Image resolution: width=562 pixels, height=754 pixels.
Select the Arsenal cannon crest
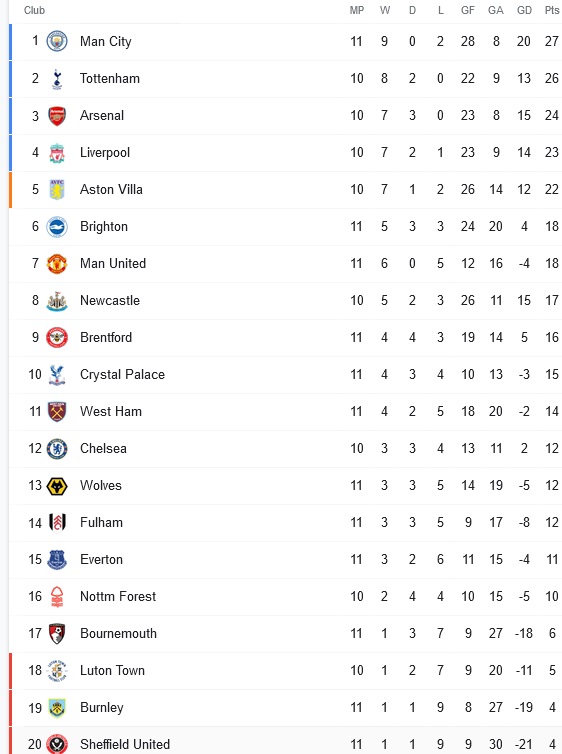tap(57, 115)
